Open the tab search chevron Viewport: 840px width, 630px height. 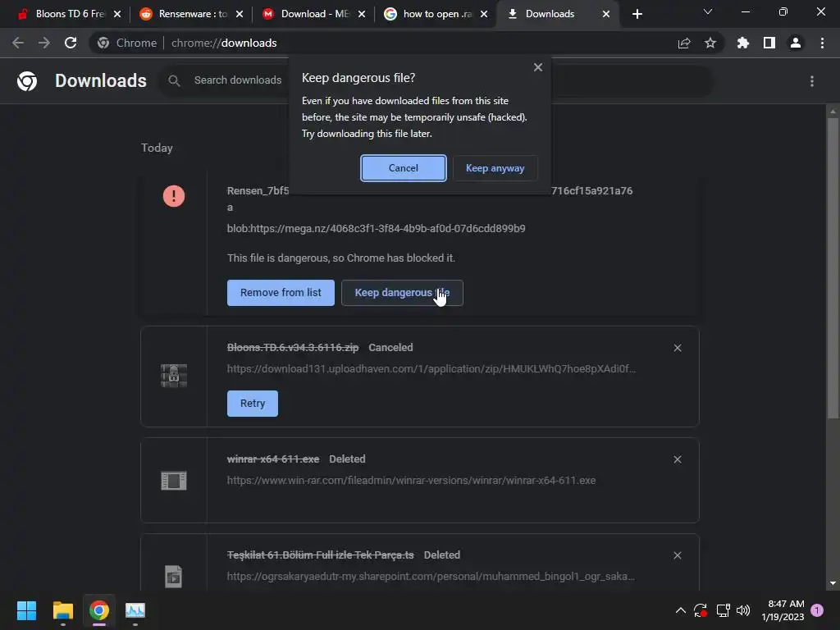click(x=708, y=11)
